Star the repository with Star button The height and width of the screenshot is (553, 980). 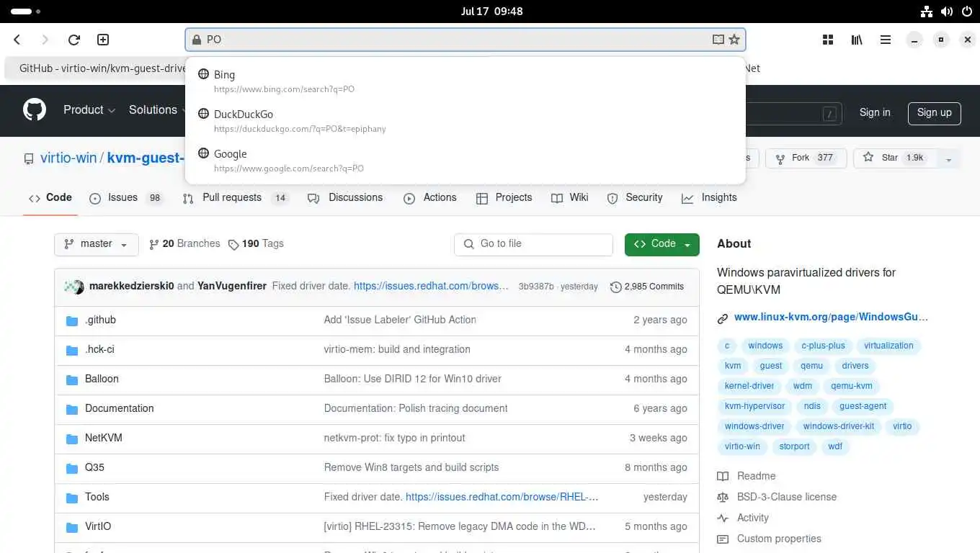point(895,158)
